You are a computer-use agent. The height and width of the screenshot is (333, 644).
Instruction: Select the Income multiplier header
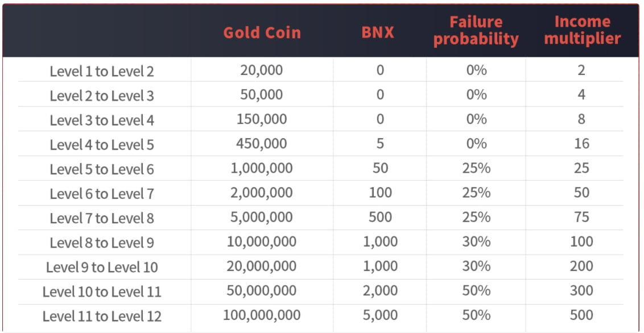tap(582, 30)
